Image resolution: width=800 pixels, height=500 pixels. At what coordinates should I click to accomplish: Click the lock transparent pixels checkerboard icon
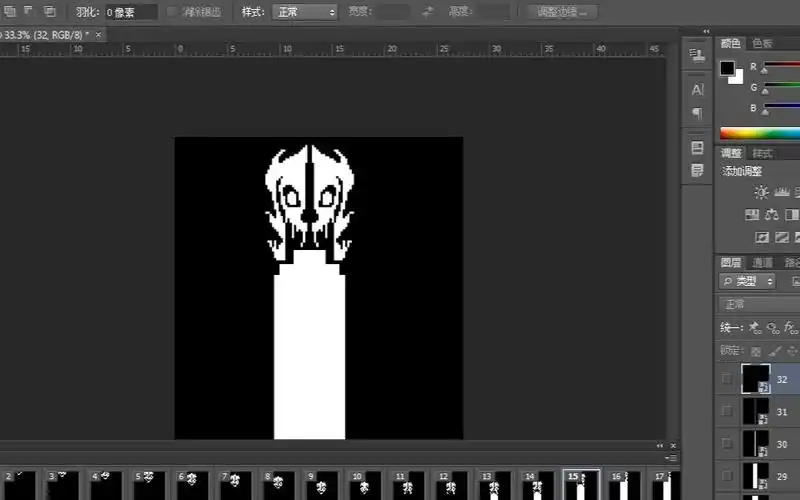pyautogui.click(x=756, y=351)
